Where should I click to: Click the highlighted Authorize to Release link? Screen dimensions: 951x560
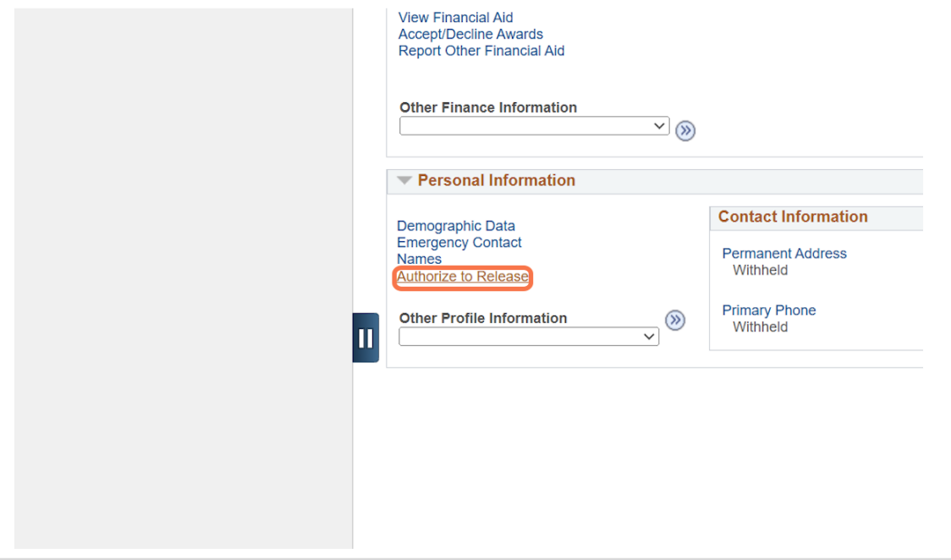[x=463, y=277]
